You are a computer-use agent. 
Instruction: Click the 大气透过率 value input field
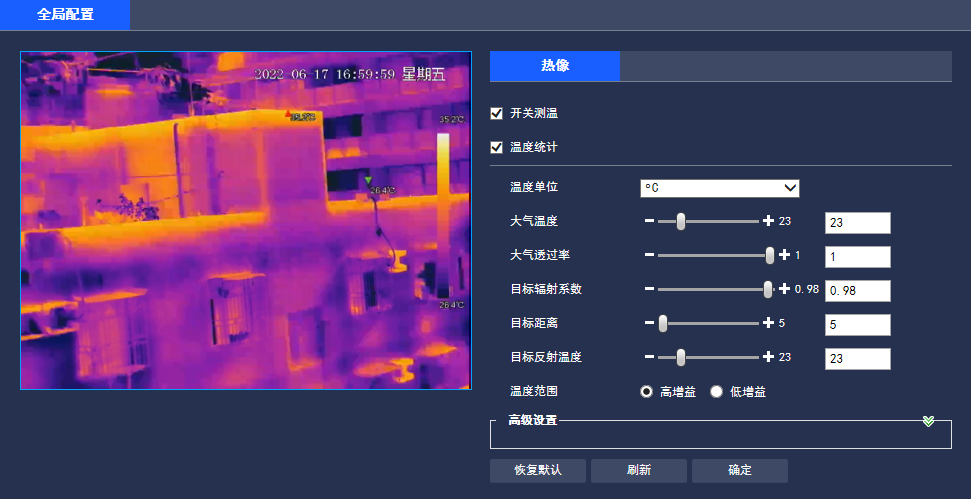coord(858,257)
